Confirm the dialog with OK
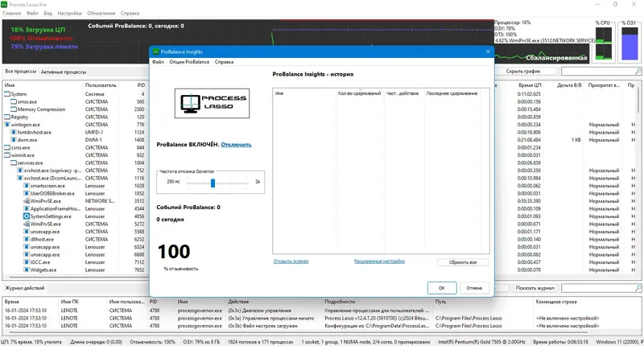The height and width of the screenshot is (346, 644). (442, 288)
